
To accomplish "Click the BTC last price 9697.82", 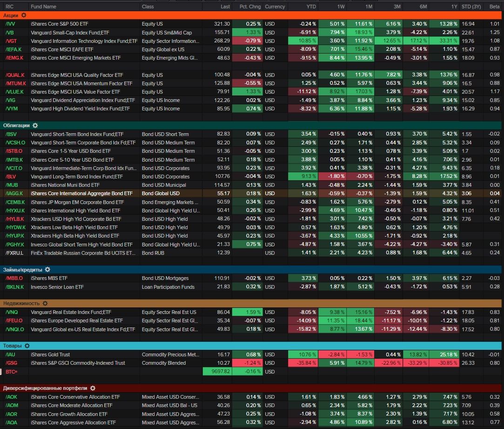I will (217, 372).
